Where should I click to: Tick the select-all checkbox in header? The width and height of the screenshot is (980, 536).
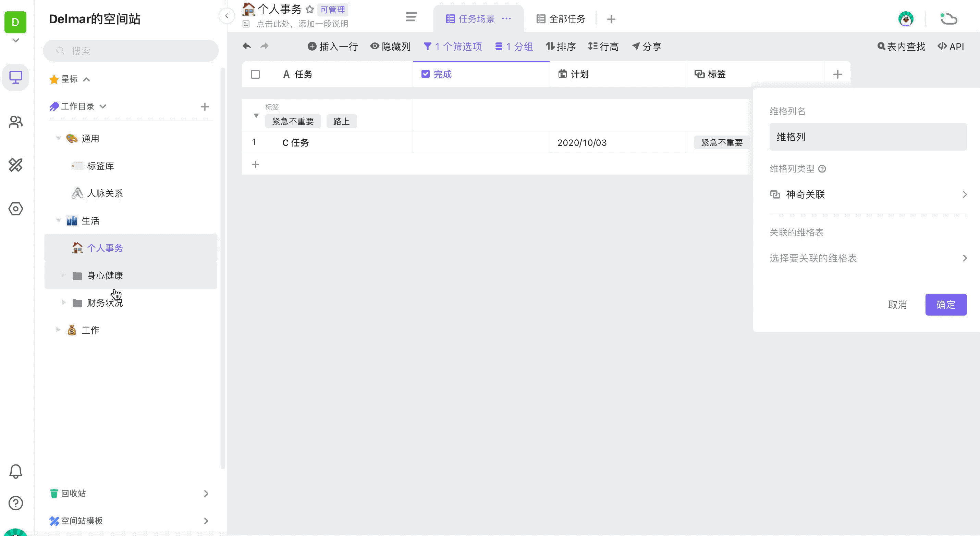tap(255, 74)
